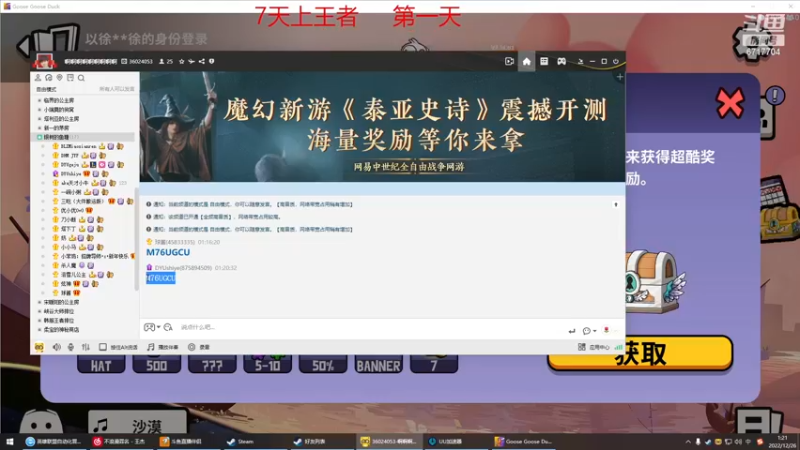Click the share icon in channel header
800x450 pixels.
[x=202, y=61]
